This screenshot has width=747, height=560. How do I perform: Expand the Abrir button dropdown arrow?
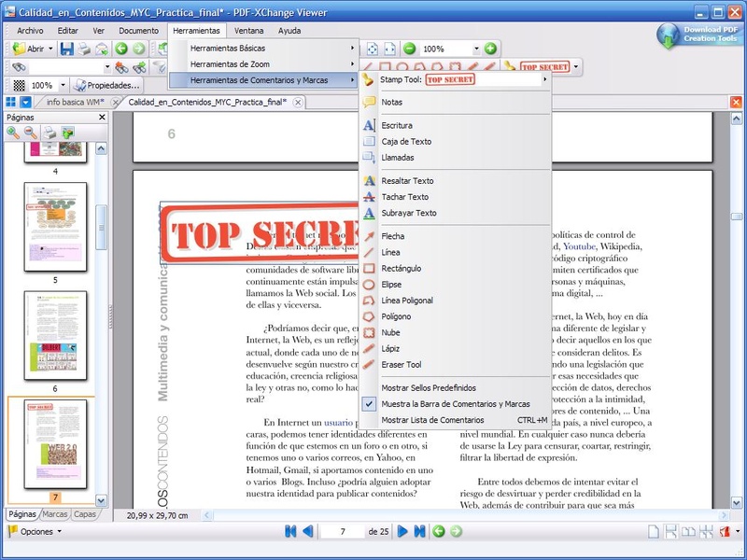coord(50,49)
